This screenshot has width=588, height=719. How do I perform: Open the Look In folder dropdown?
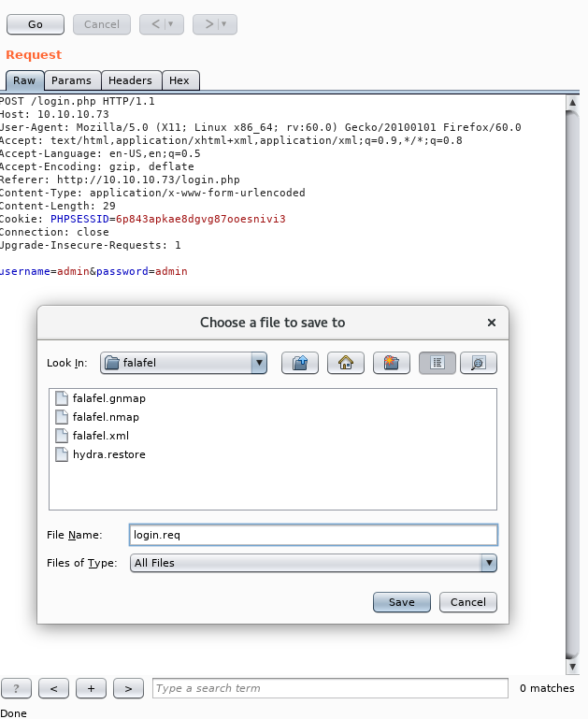pos(259,363)
